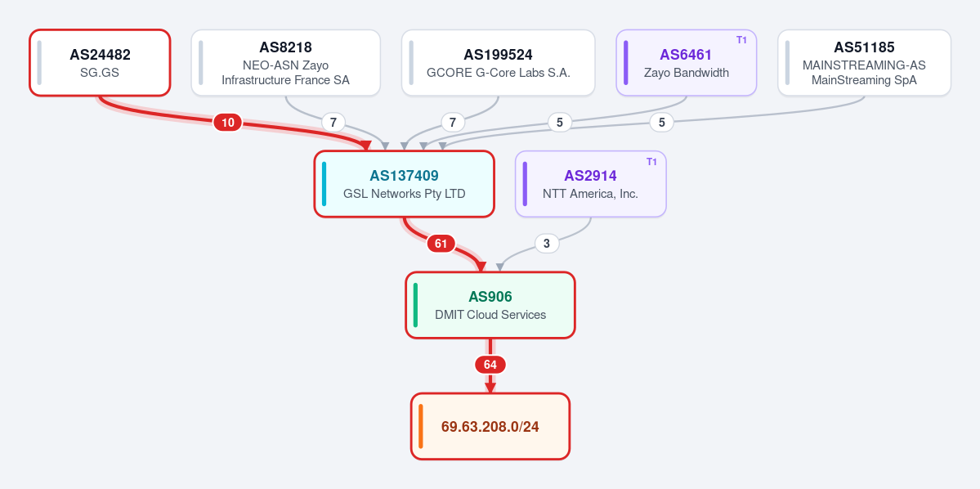Open the AS2914 NTT America node

point(591,184)
